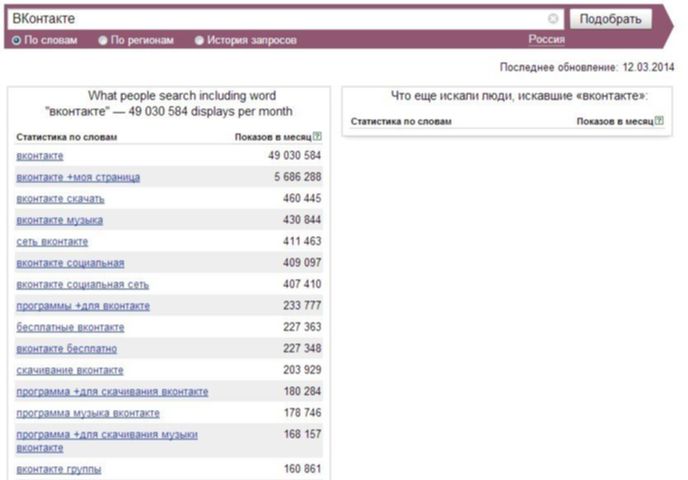The image size is (688, 480).
Task: Select the По словам radio button
Action: [16, 40]
